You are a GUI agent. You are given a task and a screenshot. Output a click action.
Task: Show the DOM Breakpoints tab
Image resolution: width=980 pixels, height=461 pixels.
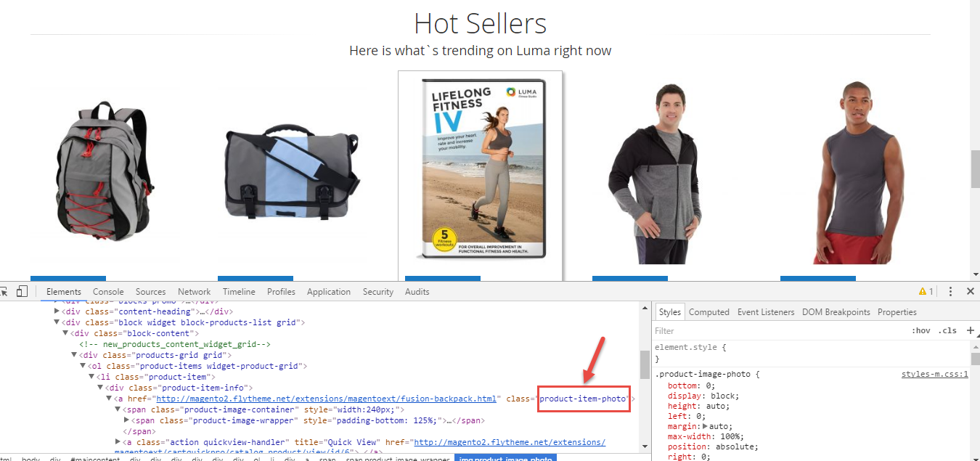tap(836, 312)
